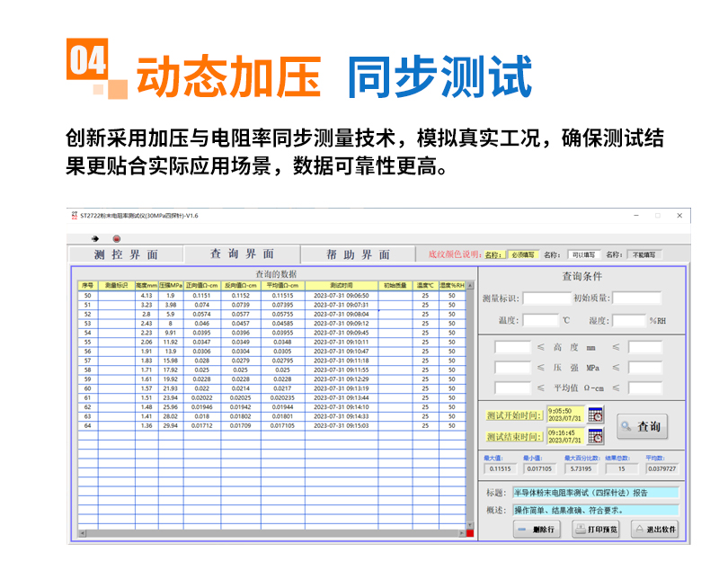
Task: Click the 测量标识 input field
Action: pyautogui.click(x=546, y=298)
